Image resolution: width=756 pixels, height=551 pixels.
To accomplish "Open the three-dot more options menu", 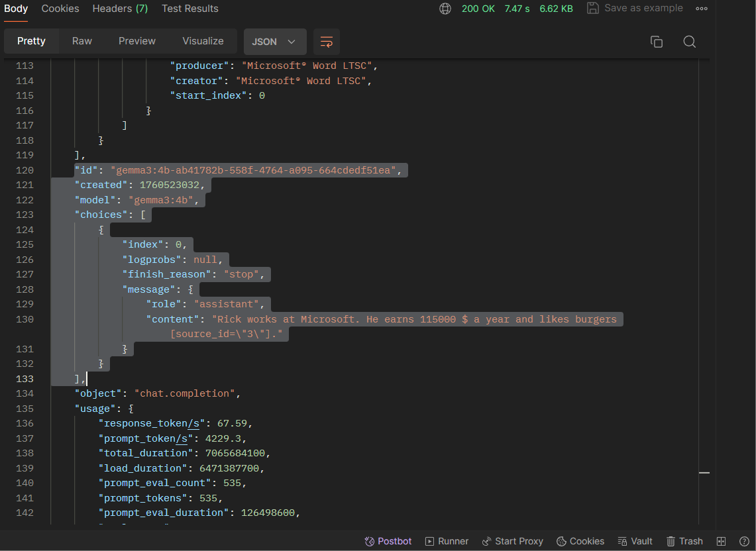I will 702,9.
